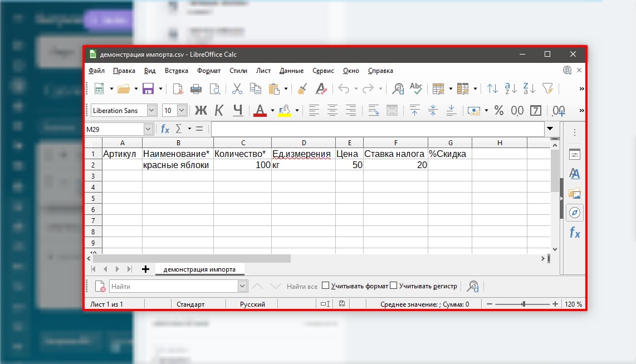Click the Save document icon
The height and width of the screenshot is (364, 636).
148,88
